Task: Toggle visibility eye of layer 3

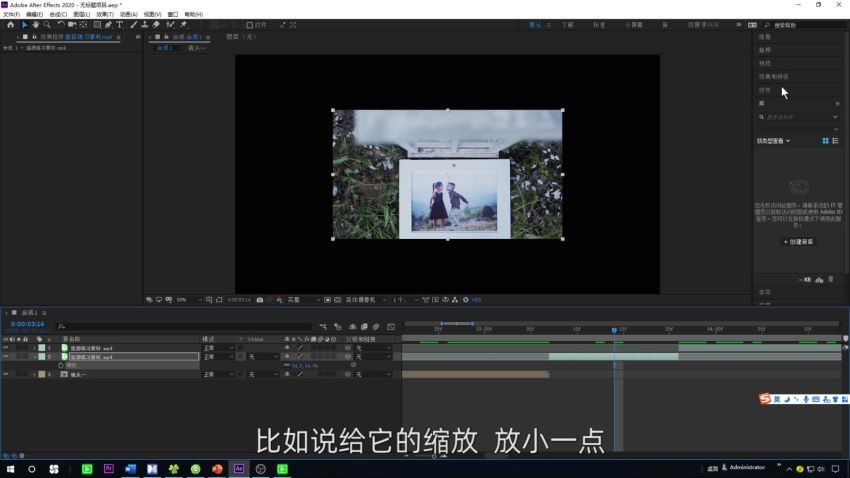Action: pyautogui.click(x=5, y=374)
